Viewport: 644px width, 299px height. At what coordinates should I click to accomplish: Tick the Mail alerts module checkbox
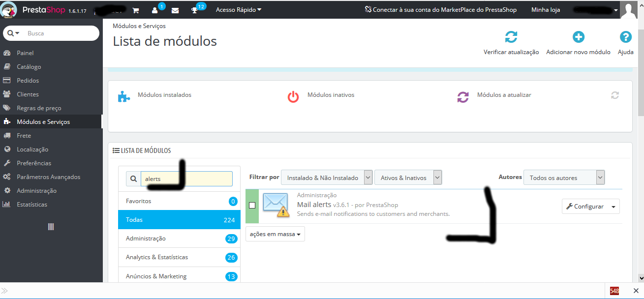[252, 206]
